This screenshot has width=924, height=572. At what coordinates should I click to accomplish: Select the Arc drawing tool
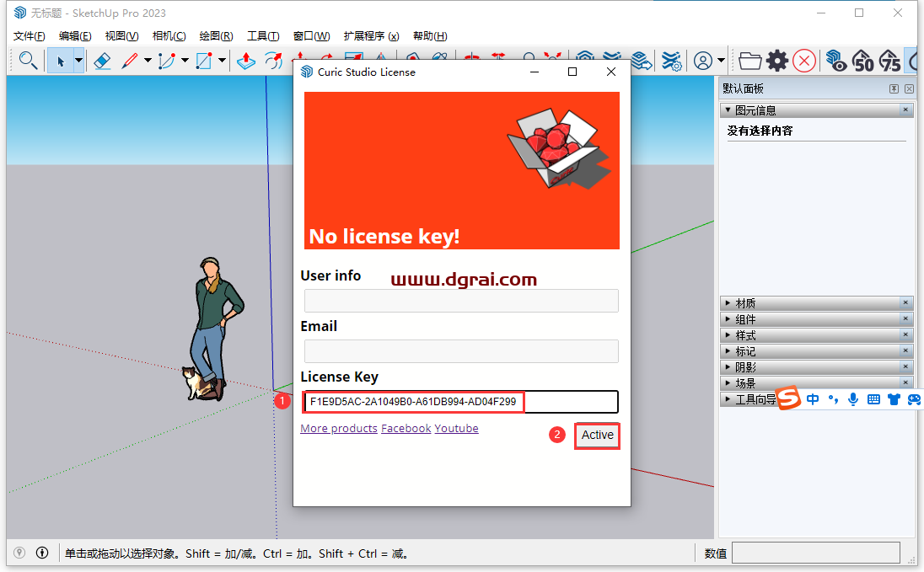coord(167,61)
